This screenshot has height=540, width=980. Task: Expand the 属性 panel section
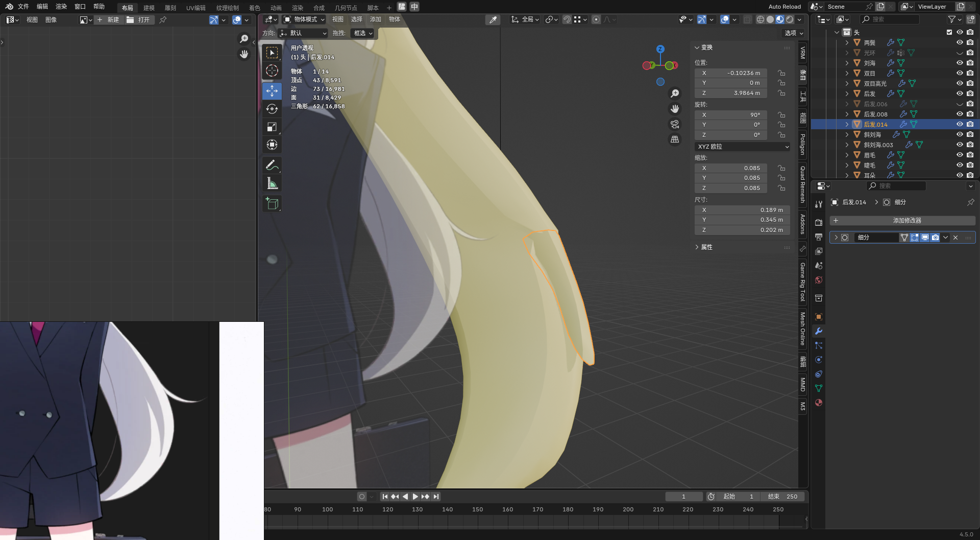point(706,247)
